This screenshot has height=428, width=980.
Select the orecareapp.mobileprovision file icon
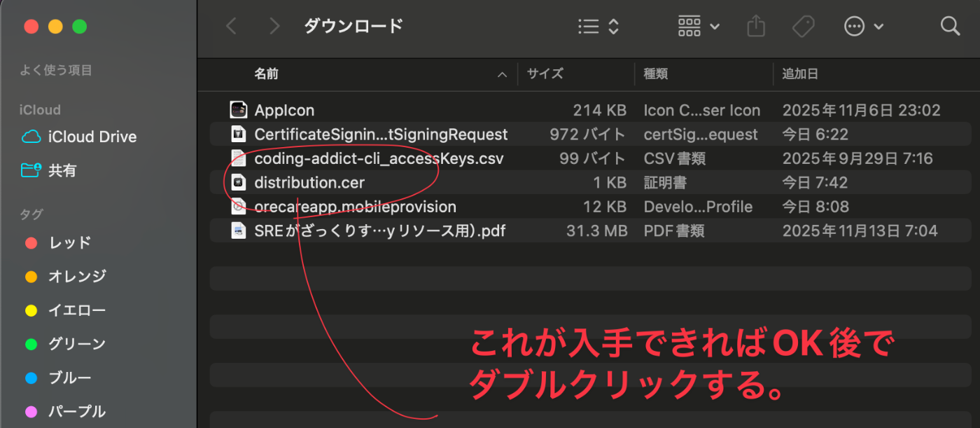pos(239,206)
